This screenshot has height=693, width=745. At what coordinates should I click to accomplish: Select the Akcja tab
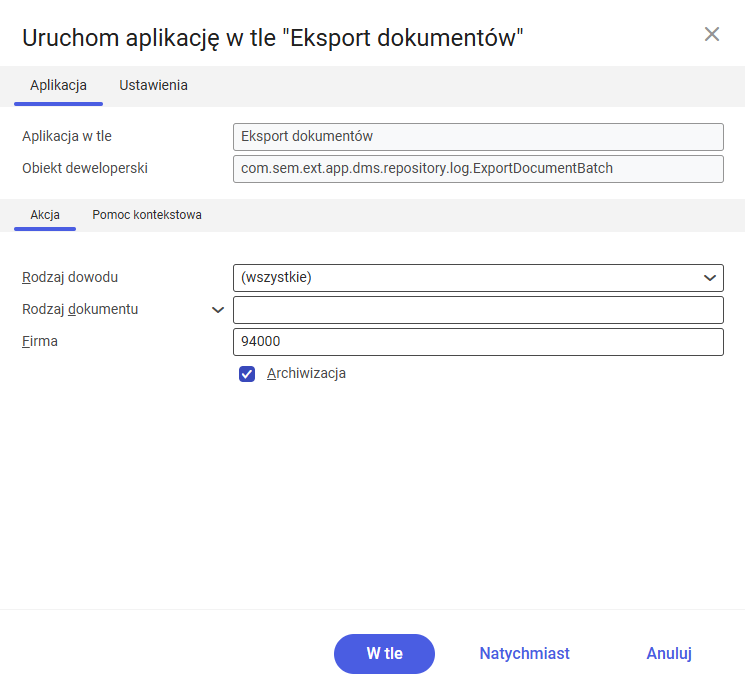point(45,215)
